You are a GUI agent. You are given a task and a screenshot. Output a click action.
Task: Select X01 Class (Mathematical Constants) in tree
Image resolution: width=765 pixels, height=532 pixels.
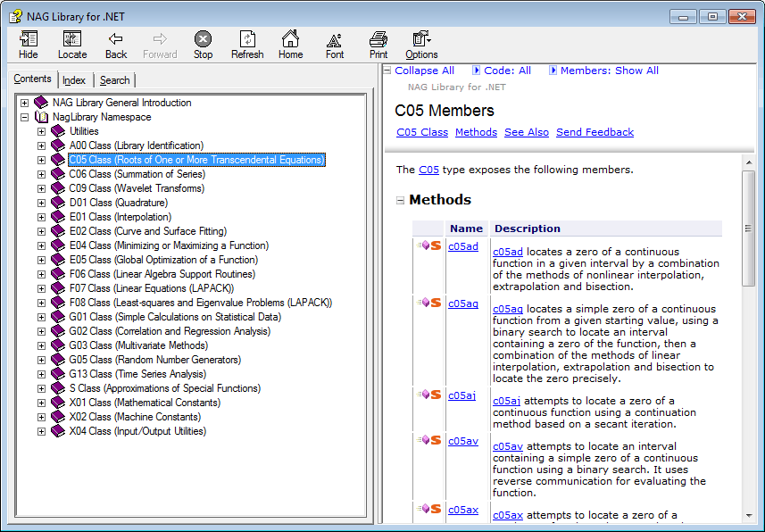click(145, 403)
